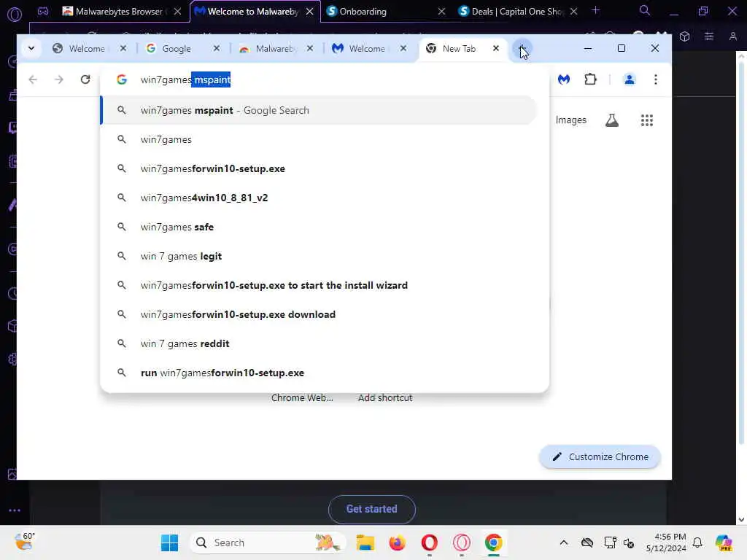Open the Images link on New Tab page
The height and width of the screenshot is (560, 747).
pyautogui.click(x=570, y=120)
